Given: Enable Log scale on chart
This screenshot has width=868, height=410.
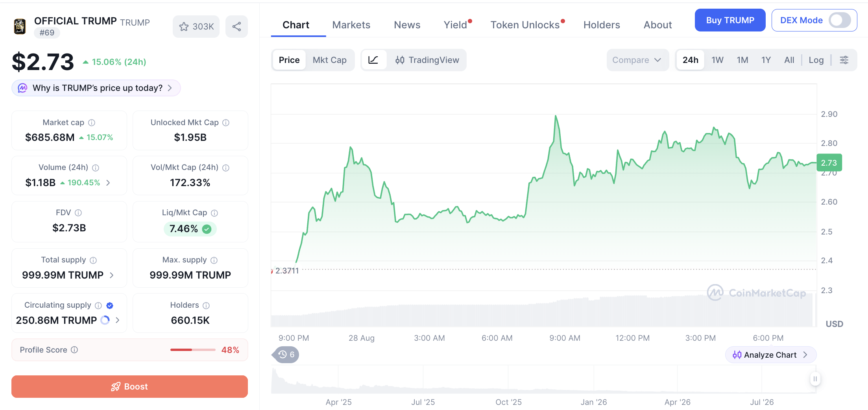Looking at the screenshot, I should [x=816, y=60].
